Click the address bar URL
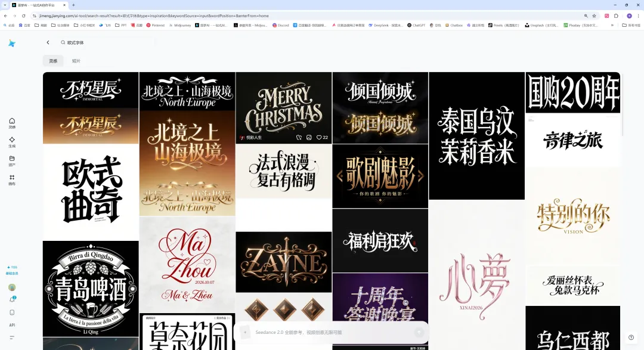 (154, 16)
